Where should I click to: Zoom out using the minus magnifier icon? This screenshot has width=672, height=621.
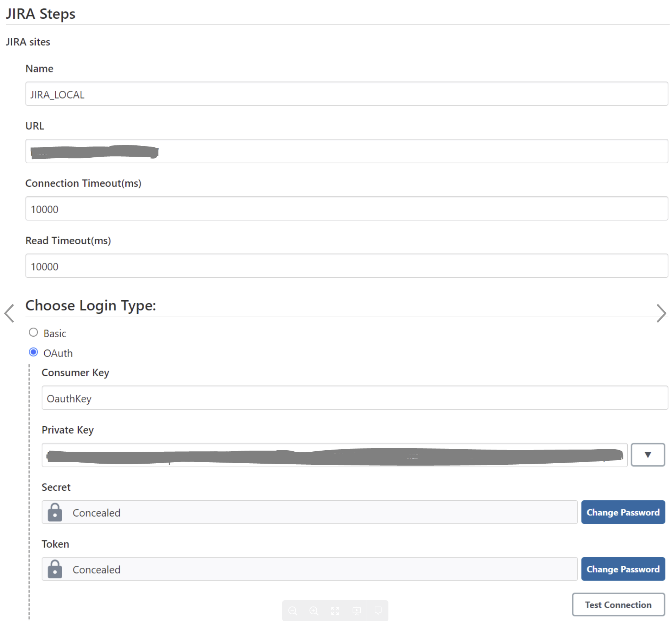click(293, 611)
